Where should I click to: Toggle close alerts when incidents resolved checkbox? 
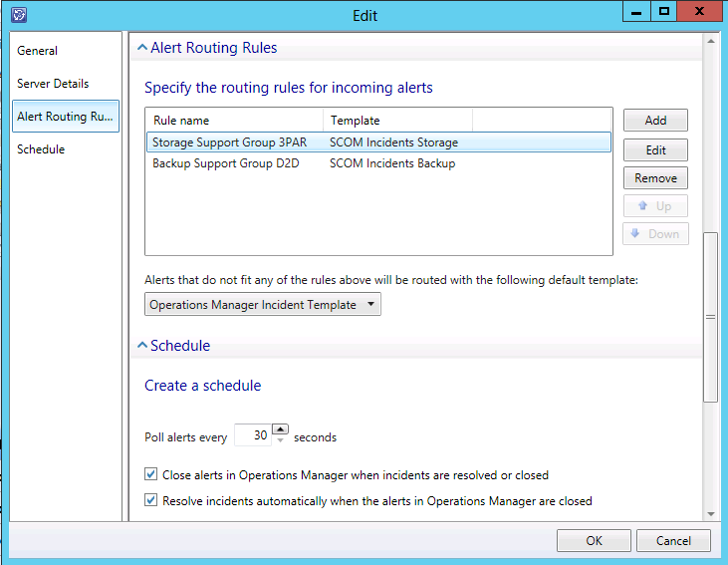tap(151, 475)
